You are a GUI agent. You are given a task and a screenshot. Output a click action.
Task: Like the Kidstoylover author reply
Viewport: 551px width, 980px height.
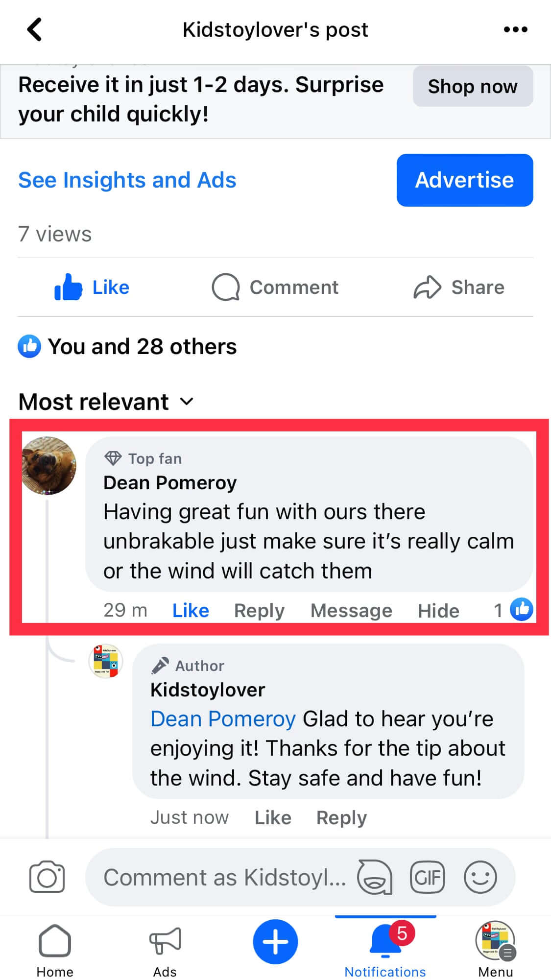pos(273,817)
